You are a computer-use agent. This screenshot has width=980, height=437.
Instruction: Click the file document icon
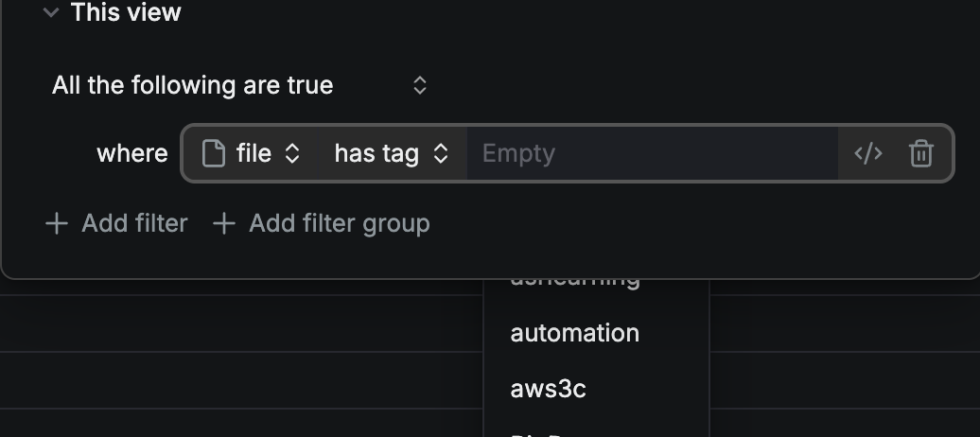[x=214, y=153]
